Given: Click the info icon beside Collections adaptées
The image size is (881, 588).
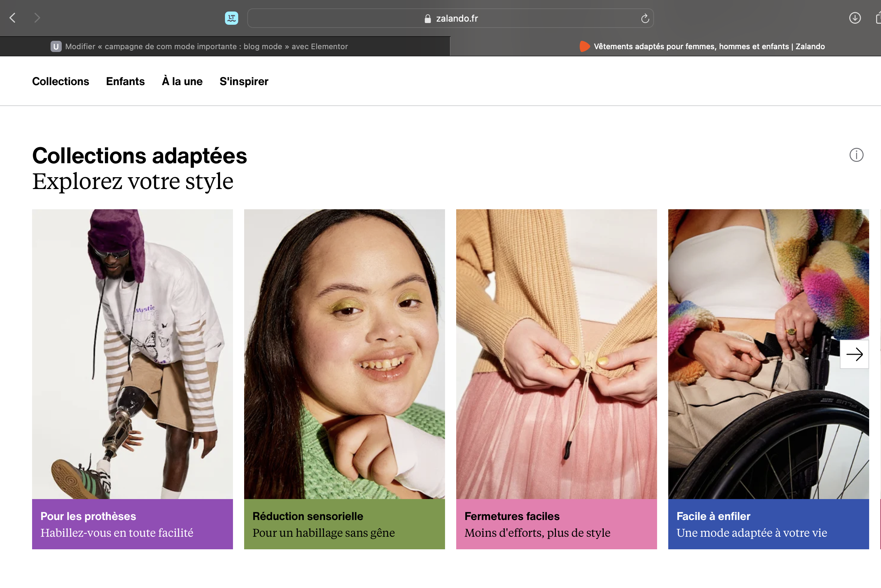Looking at the screenshot, I should 856,155.
